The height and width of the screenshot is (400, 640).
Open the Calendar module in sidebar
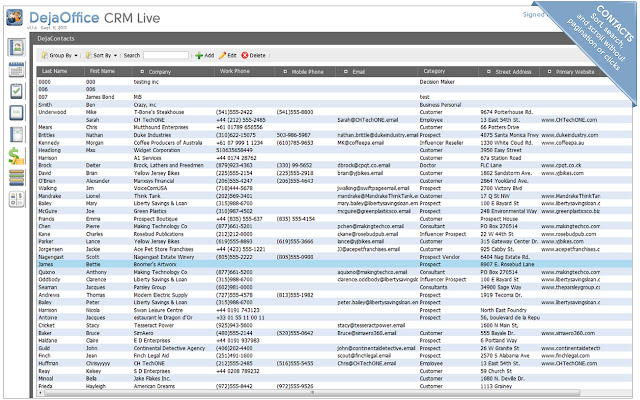click(x=17, y=70)
